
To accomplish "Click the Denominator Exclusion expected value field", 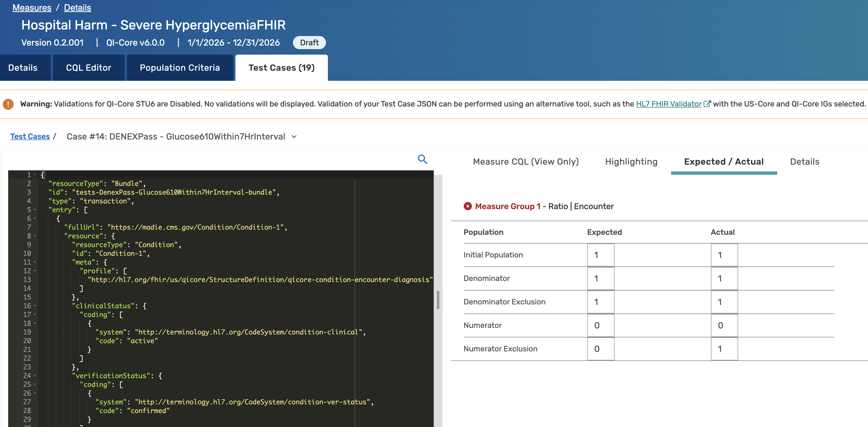I will 600,302.
